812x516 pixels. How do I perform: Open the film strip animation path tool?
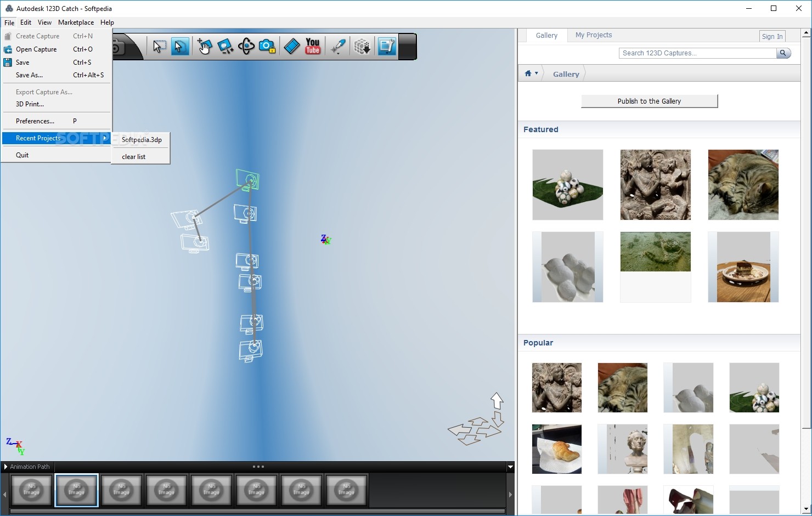coord(292,47)
